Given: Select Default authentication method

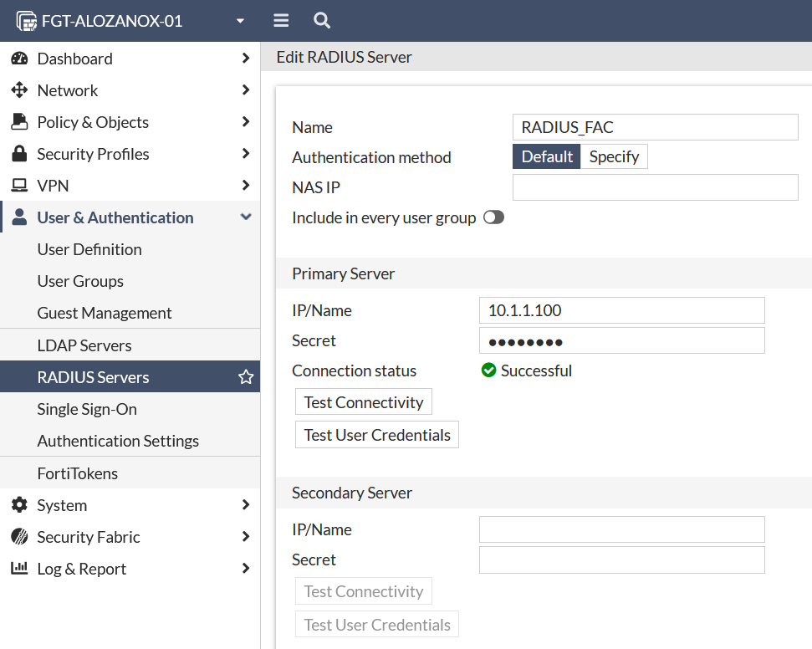Looking at the screenshot, I should click(547, 156).
